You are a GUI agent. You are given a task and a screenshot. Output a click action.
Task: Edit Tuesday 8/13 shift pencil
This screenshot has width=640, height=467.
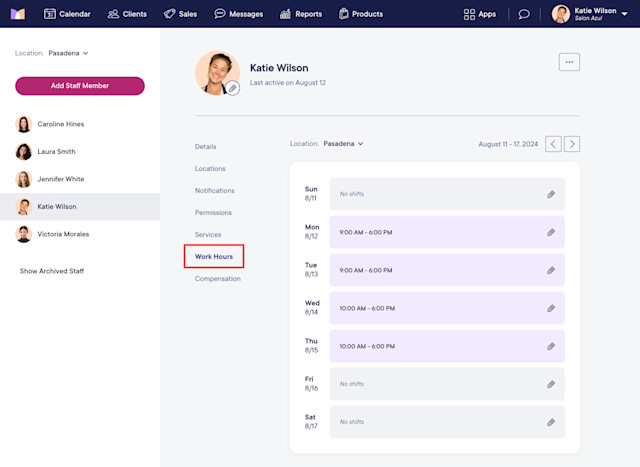[551, 270]
